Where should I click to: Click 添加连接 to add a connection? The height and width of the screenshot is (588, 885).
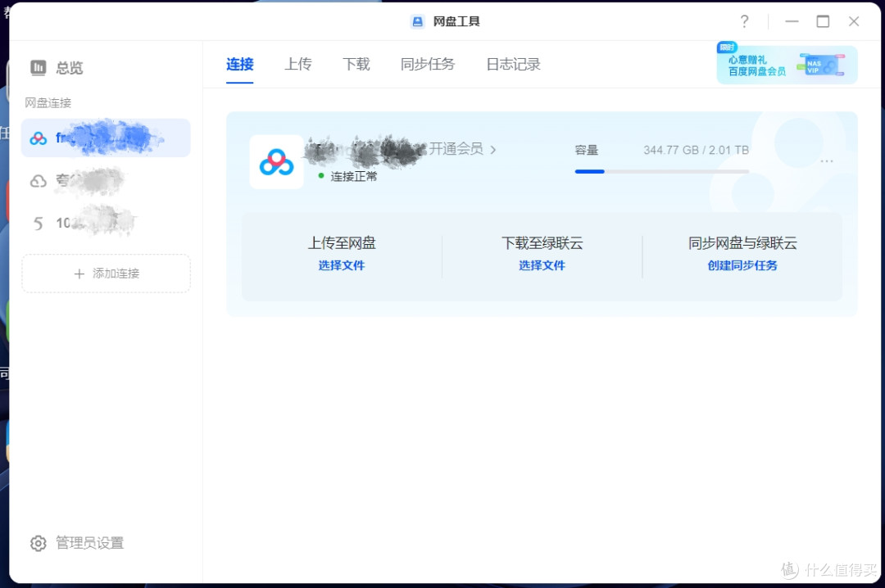point(106,274)
